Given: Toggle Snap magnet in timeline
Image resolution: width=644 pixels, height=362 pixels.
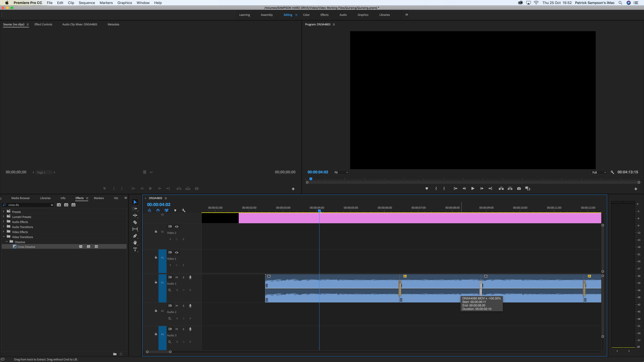Looking at the screenshot, I should click(x=158, y=210).
